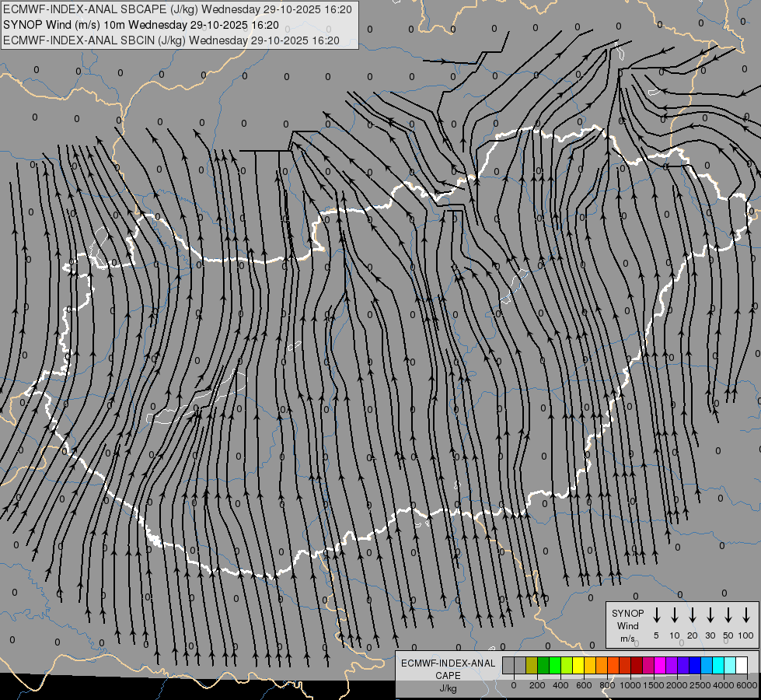Click the 2000 tick label on CAPE scale
The image size is (761, 700).
(x=677, y=685)
